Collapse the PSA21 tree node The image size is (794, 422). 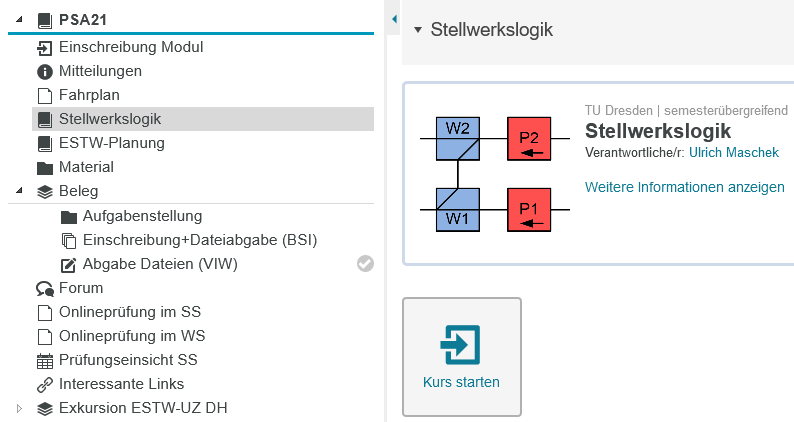click(19, 19)
